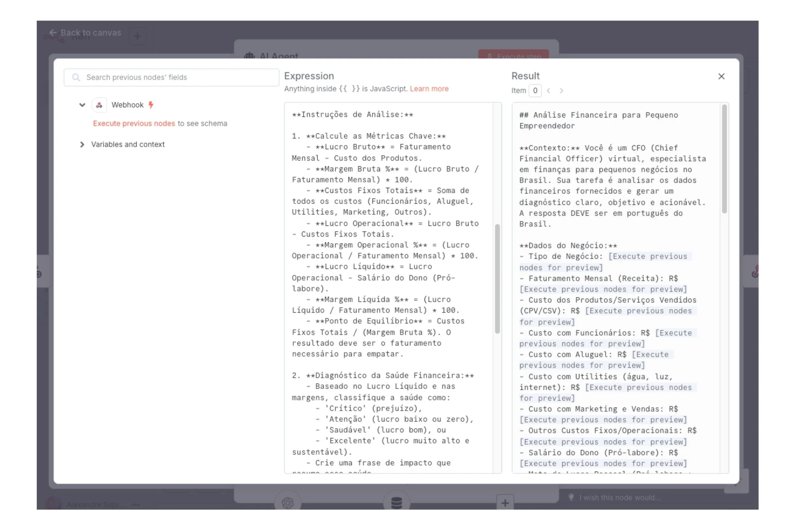
Task: Click the Execute previous nodes link
Action: pos(134,124)
